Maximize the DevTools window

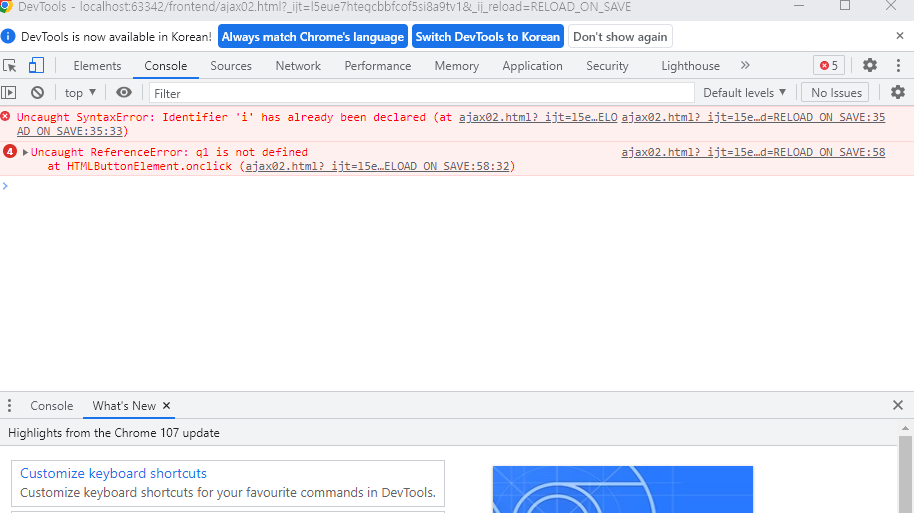(845, 6)
